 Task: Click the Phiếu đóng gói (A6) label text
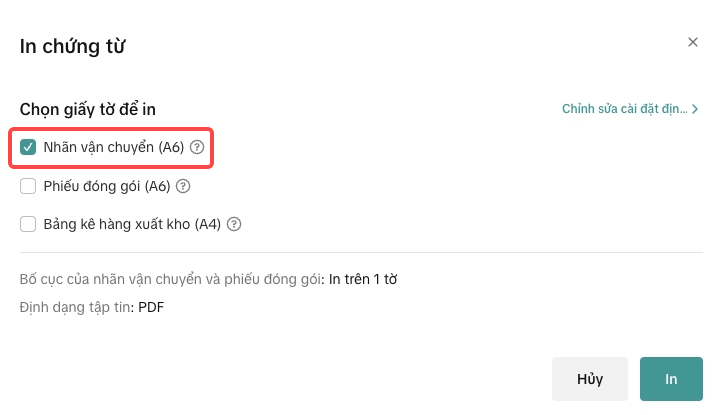[107, 185]
